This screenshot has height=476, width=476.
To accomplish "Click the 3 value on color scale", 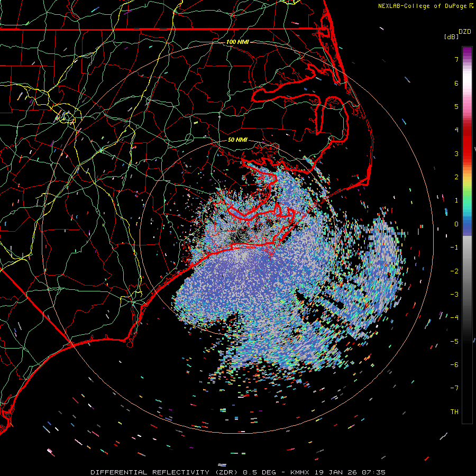I will coord(456,153).
